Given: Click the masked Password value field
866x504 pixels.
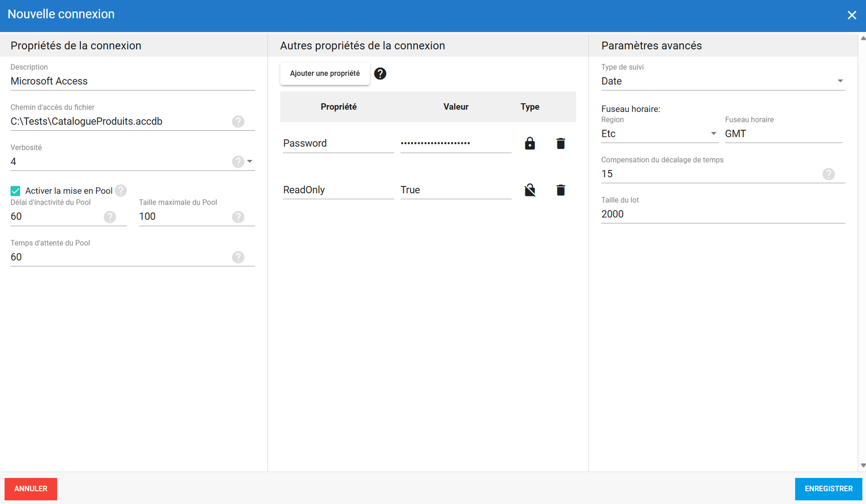Looking at the screenshot, I should click(456, 143).
